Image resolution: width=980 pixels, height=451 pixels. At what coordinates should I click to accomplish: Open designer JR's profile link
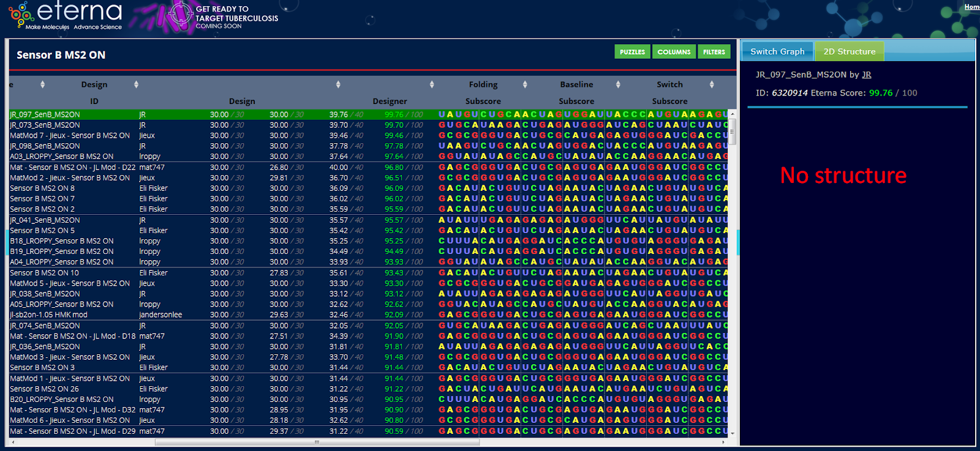click(x=867, y=75)
